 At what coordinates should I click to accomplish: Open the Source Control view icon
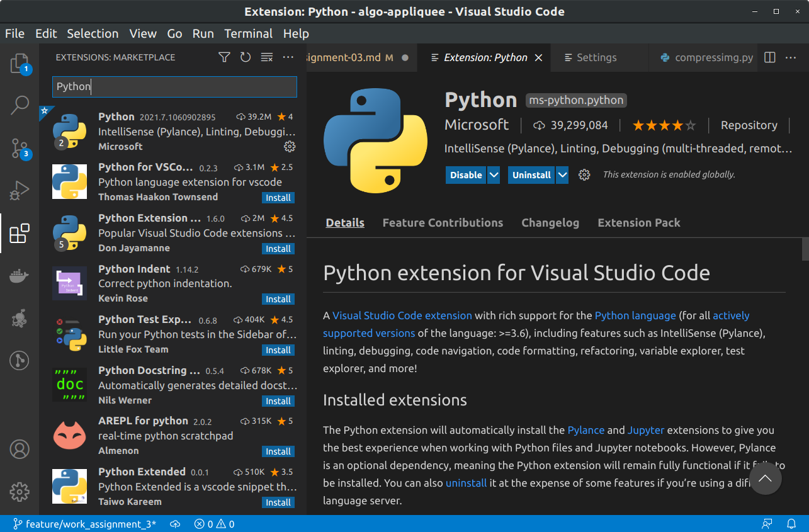(20, 148)
